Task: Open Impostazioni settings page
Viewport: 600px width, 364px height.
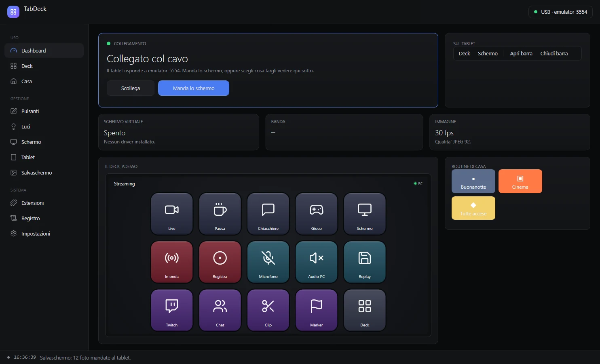Action: [44, 234]
